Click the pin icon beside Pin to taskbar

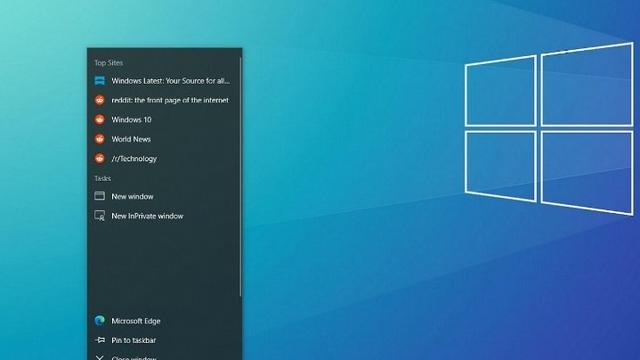(x=100, y=340)
